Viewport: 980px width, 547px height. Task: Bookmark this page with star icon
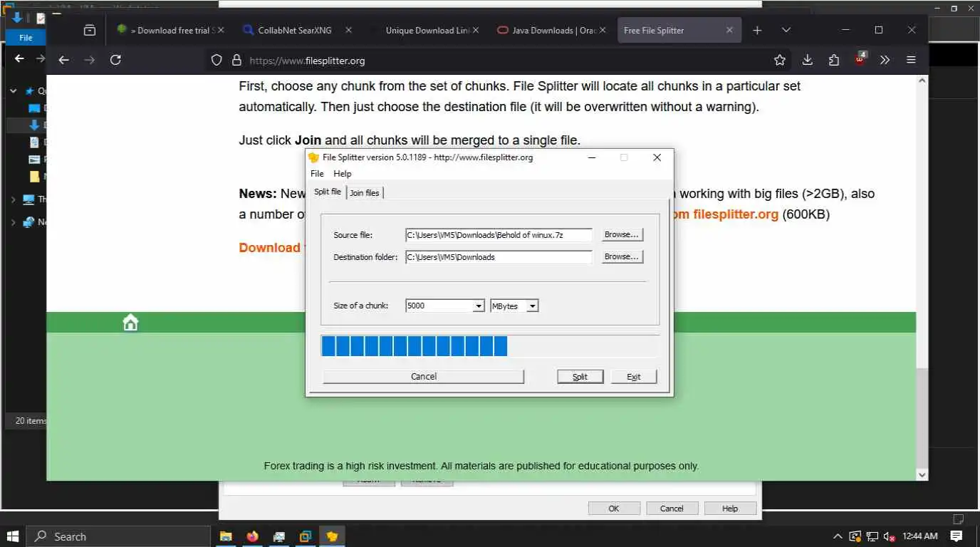point(780,61)
